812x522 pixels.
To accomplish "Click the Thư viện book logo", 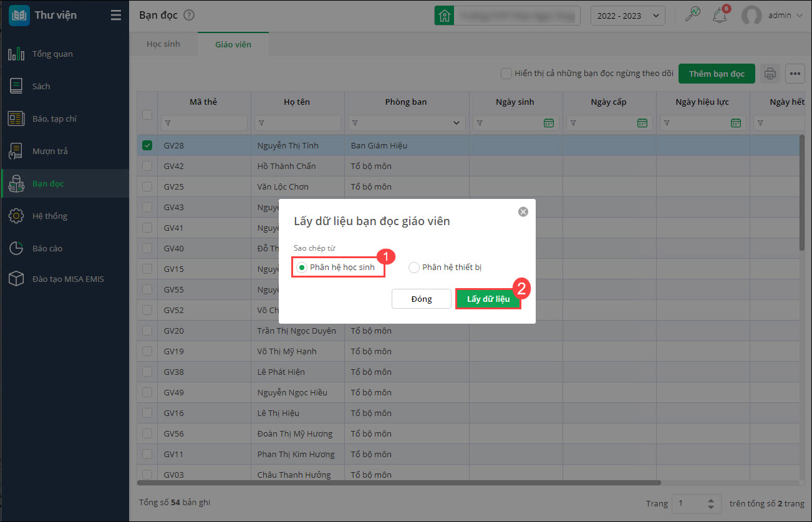I will pyautogui.click(x=19, y=16).
